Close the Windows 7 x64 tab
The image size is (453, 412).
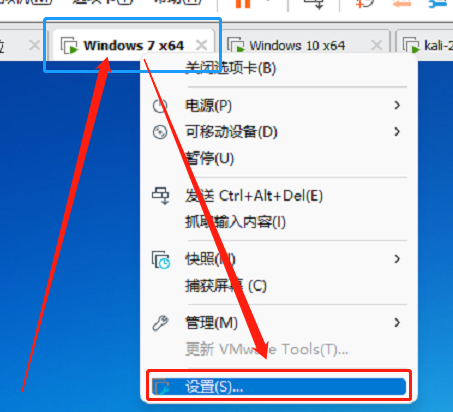point(201,45)
